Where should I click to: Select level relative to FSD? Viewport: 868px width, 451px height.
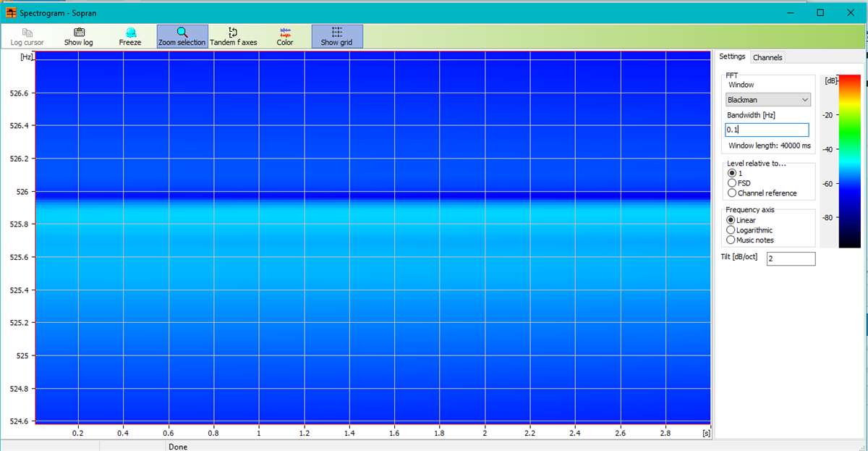point(739,183)
